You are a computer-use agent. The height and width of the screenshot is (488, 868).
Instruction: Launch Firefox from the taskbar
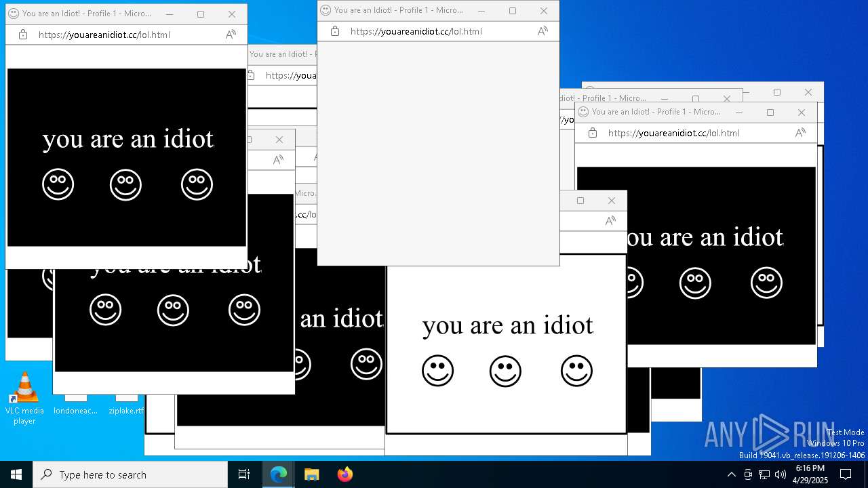coord(344,474)
